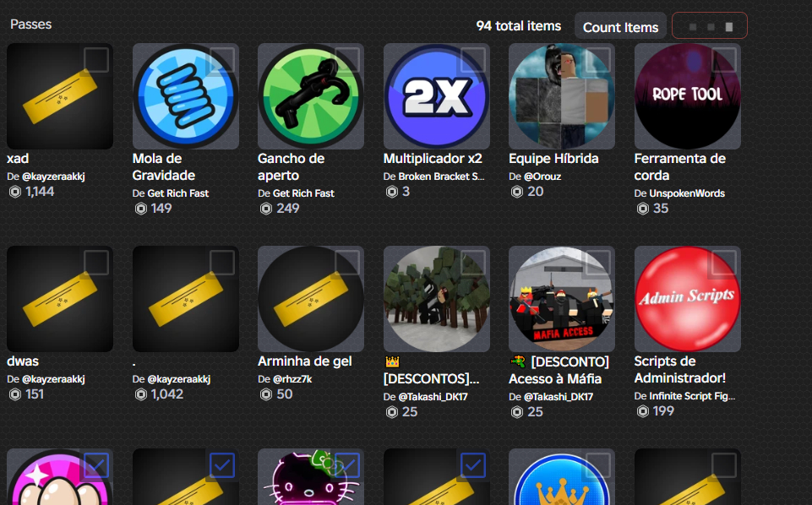Open the Gancho de aperto title

coord(291,166)
